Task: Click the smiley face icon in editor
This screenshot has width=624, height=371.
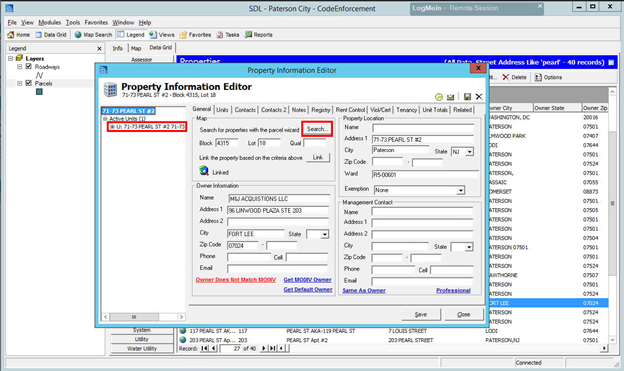Action: coord(439,97)
